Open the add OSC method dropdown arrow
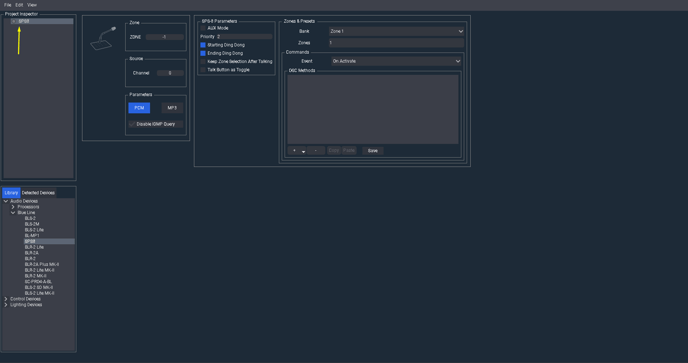The width and height of the screenshot is (688, 363). 303,151
